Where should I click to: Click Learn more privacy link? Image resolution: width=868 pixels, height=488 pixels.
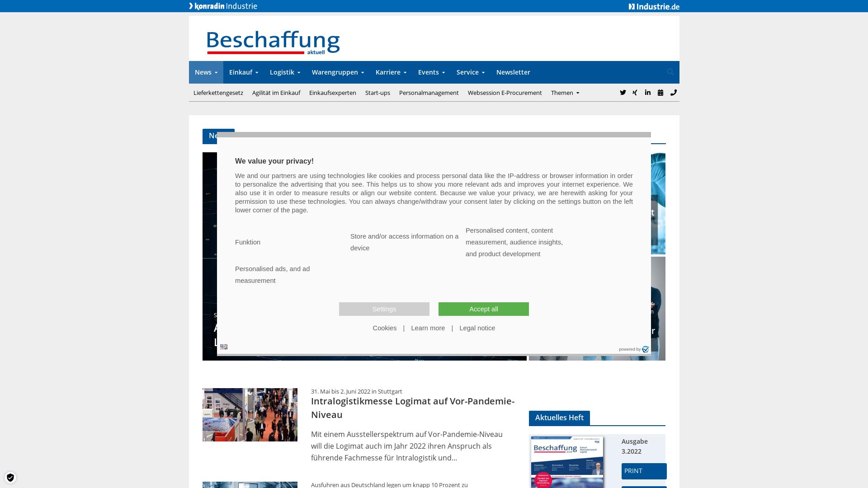[x=428, y=328]
